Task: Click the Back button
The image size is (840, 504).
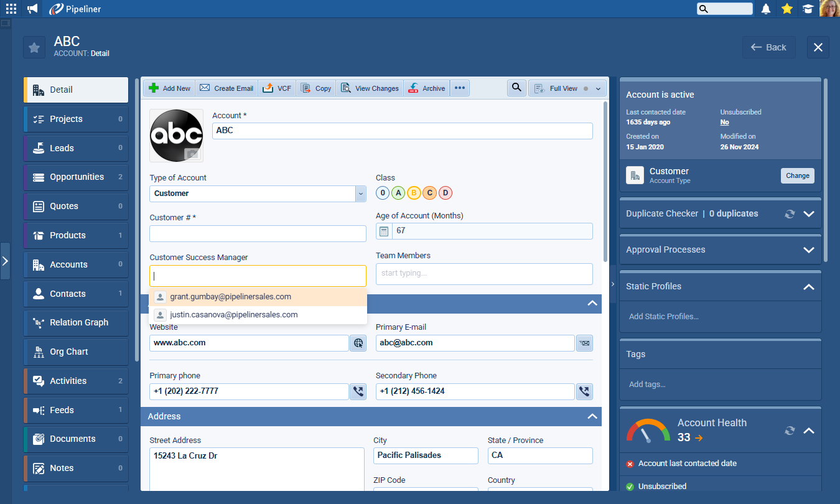Action: click(x=768, y=47)
